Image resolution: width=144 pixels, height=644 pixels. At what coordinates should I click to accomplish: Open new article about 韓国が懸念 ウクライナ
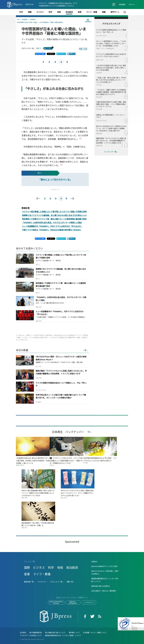[61, 372]
